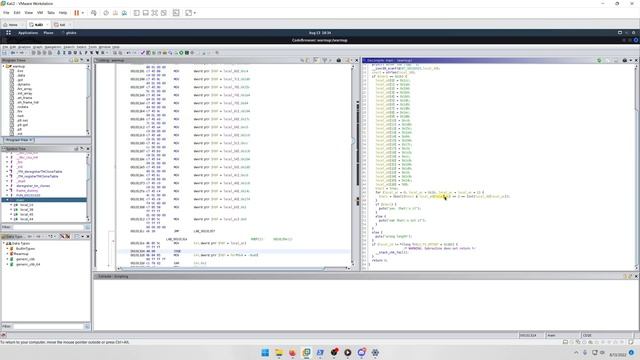Pause the virtual machine from VMware toolbar

[76, 13]
